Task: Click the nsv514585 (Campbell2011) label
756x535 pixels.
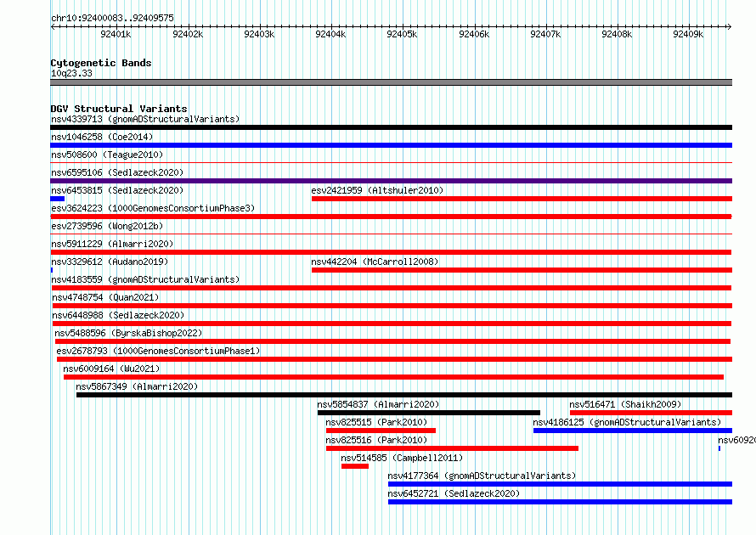Action: click(402, 458)
